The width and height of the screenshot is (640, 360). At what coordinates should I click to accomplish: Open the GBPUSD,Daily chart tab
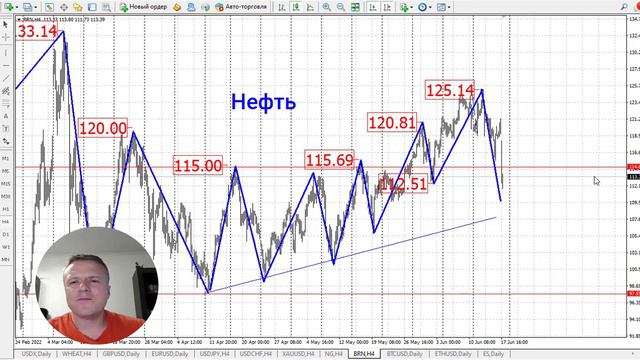click(x=121, y=354)
